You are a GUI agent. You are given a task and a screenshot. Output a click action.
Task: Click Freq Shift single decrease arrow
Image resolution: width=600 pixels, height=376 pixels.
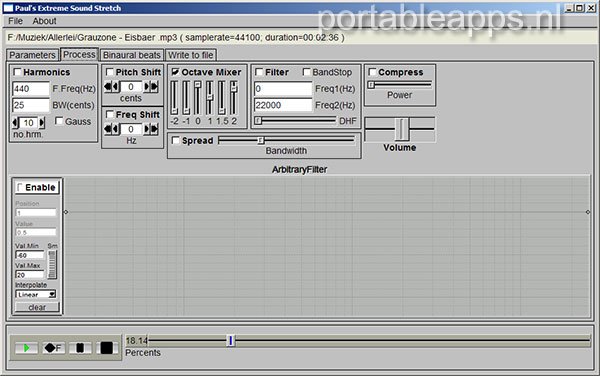(116, 129)
